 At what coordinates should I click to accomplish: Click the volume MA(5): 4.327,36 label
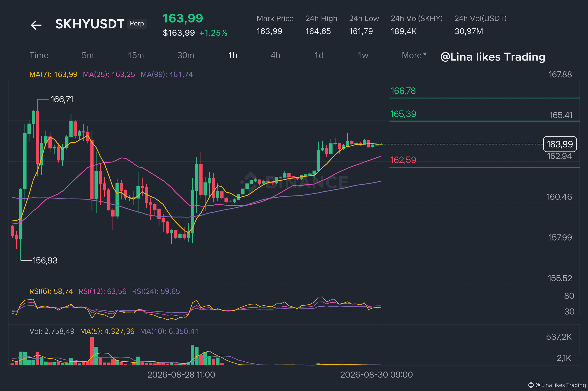point(107,331)
